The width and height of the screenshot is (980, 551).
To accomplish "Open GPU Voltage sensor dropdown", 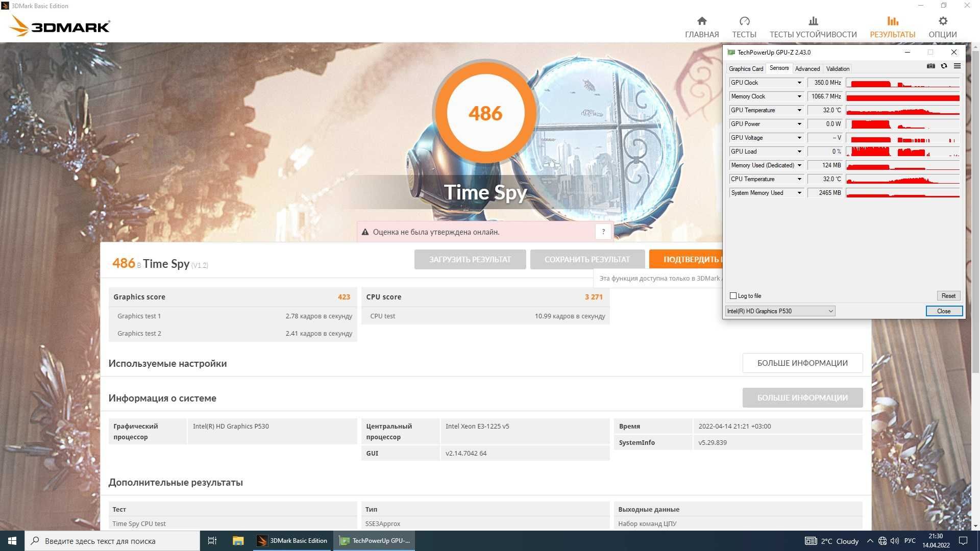I will [799, 138].
